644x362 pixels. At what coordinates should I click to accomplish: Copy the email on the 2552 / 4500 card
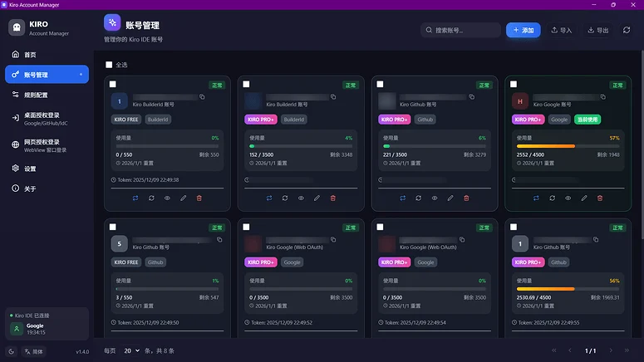(x=603, y=97)
